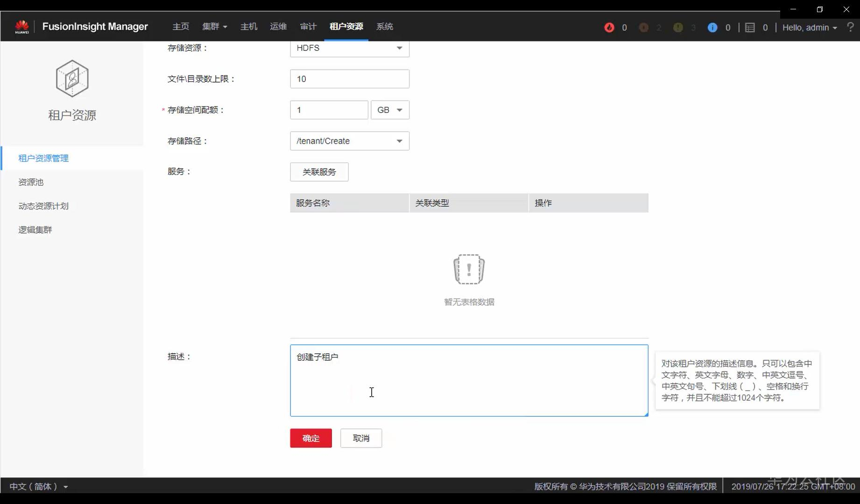Click the empty table placeholder icon
860x504 pixels.
point(469,269)
